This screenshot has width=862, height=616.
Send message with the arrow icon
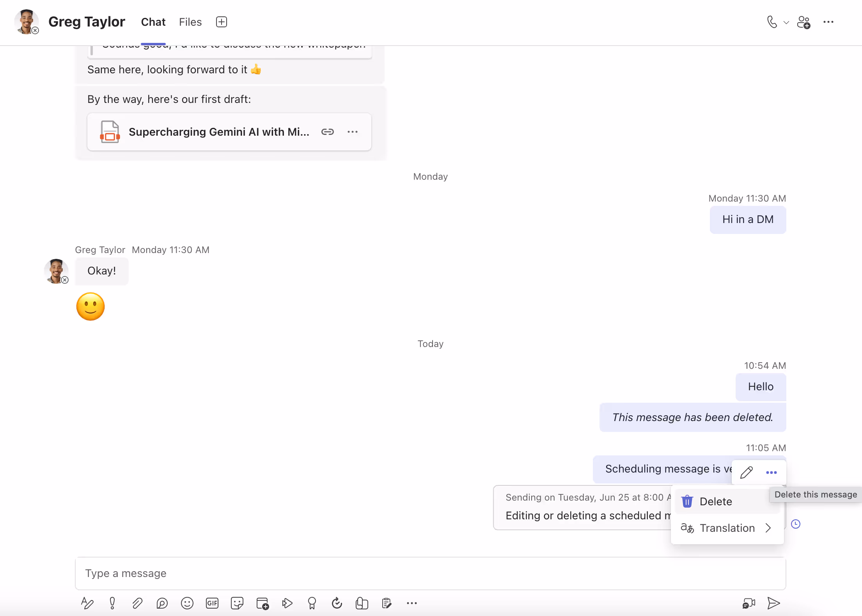point(773,603)
